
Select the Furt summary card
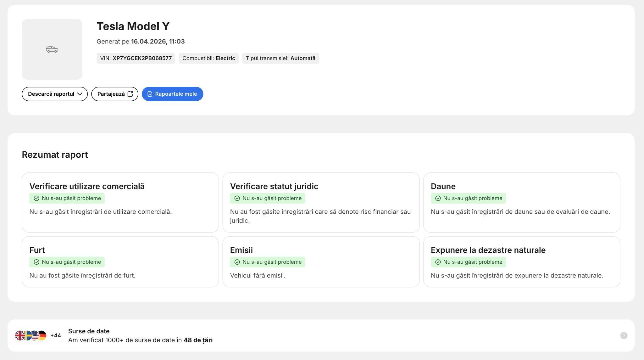[120, 262]
